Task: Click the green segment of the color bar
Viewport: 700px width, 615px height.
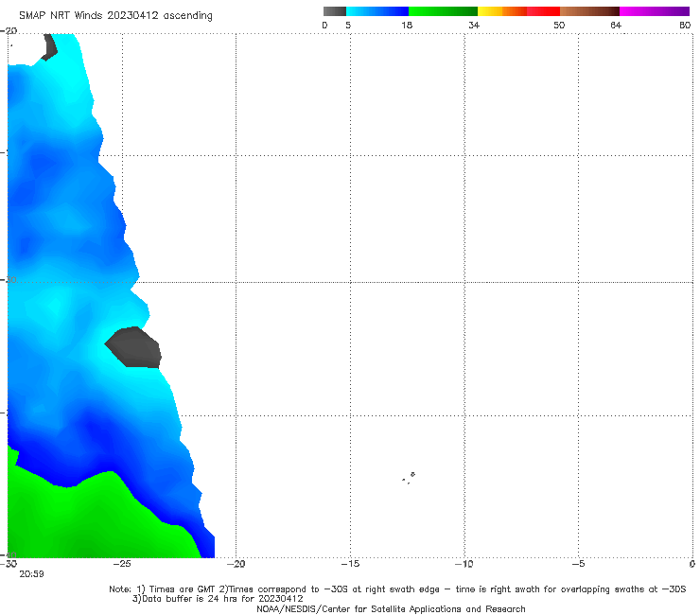Action: click(443, 11)
